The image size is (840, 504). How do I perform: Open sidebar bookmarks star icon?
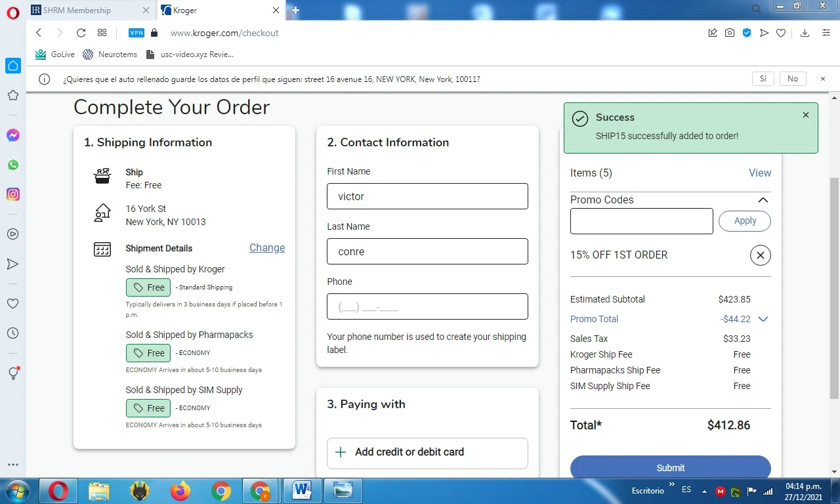tap(13, 95)
